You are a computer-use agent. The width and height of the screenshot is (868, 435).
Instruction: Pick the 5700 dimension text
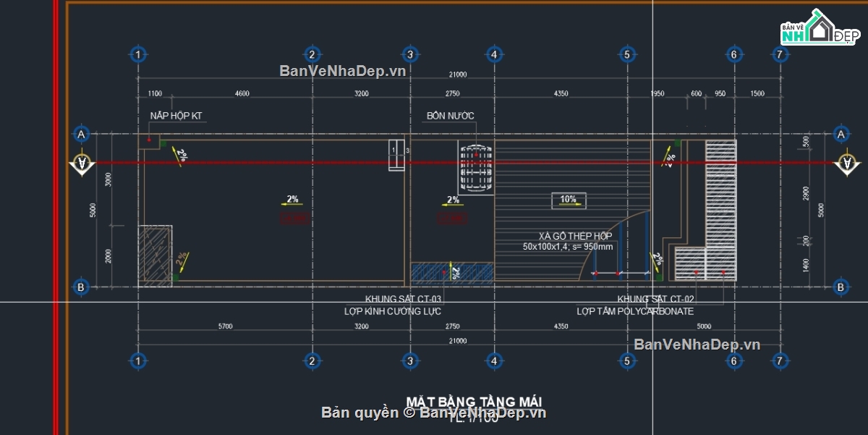(x=225, y=326)
